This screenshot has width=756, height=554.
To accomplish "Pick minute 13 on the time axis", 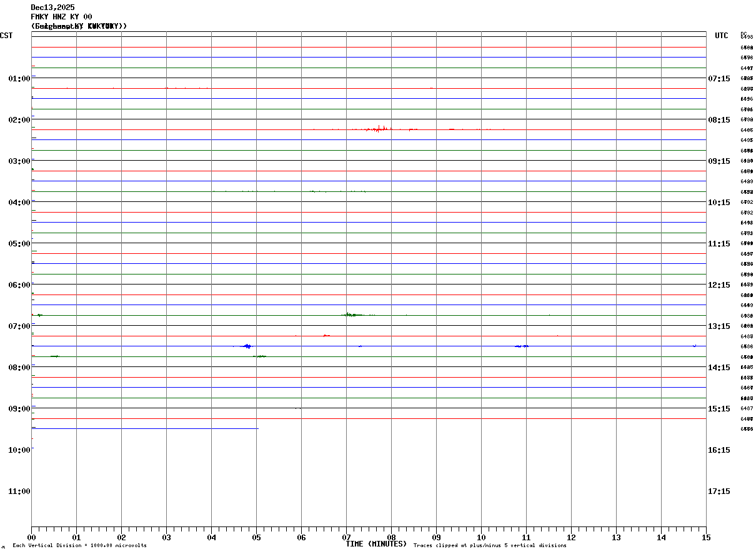I will (x=616, y=537).
